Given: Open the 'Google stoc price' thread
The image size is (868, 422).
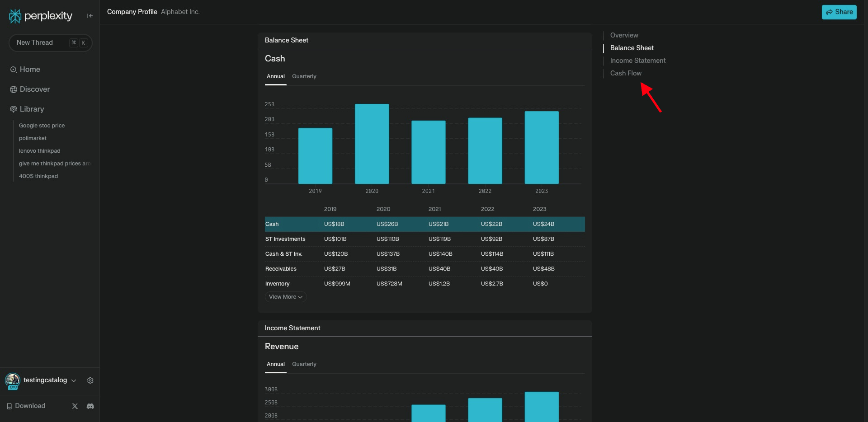Looking at the screenshot, I should (42, 126).
